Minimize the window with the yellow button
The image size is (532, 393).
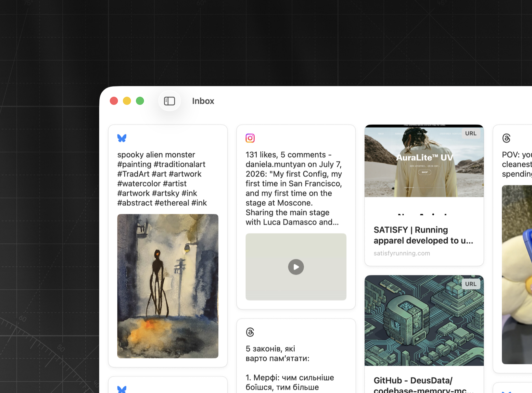(127, 101)
